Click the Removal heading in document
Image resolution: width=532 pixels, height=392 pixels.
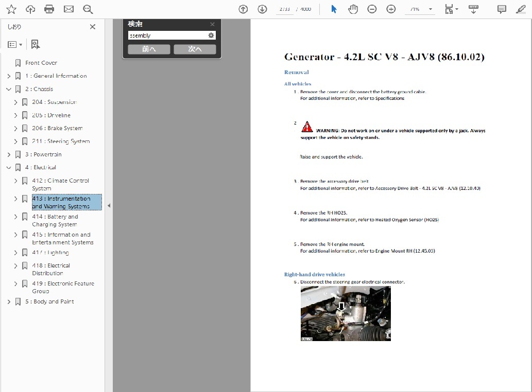[x=296, y=72]
